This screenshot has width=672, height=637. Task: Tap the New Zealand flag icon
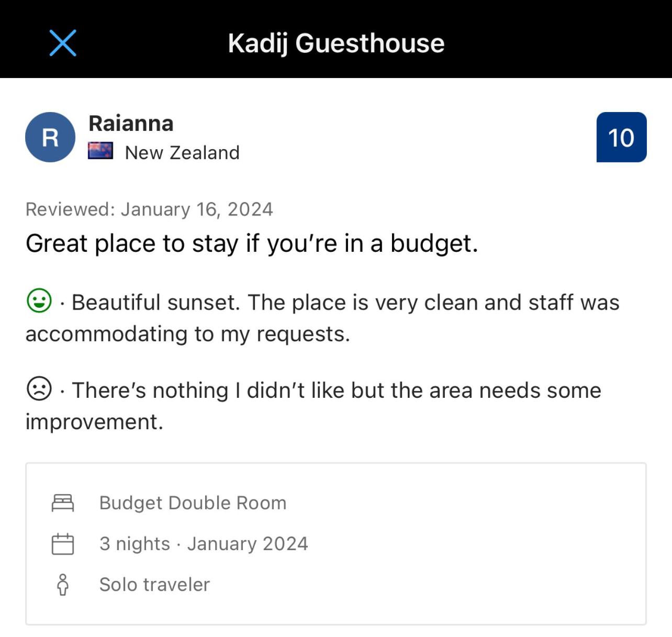(100, 151)
